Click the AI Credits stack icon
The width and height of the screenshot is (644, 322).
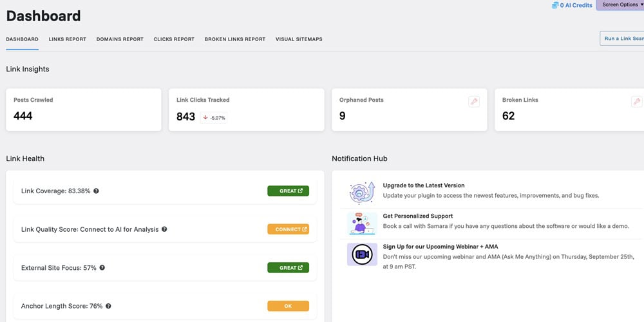(x=555, y=5)
